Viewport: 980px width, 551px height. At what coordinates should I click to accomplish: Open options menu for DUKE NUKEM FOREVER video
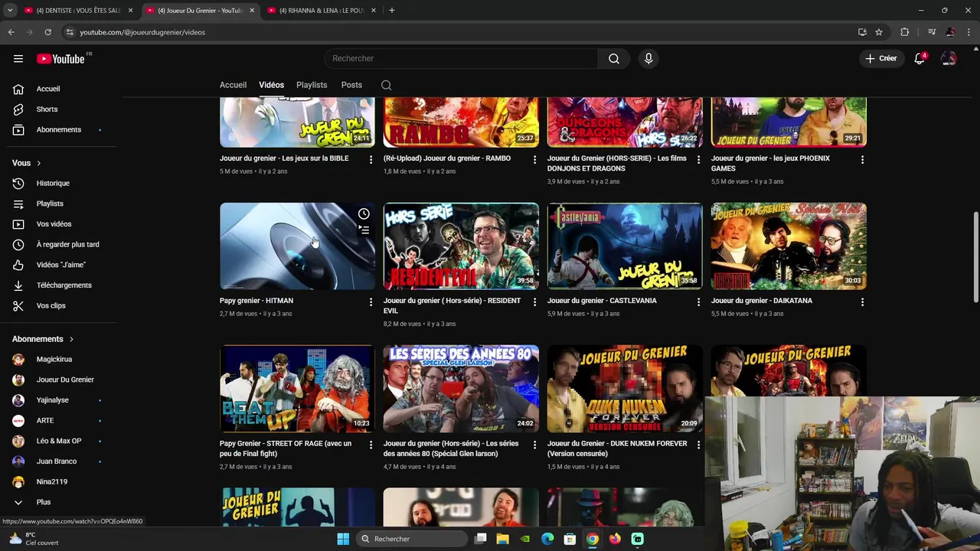click(699, 445)
